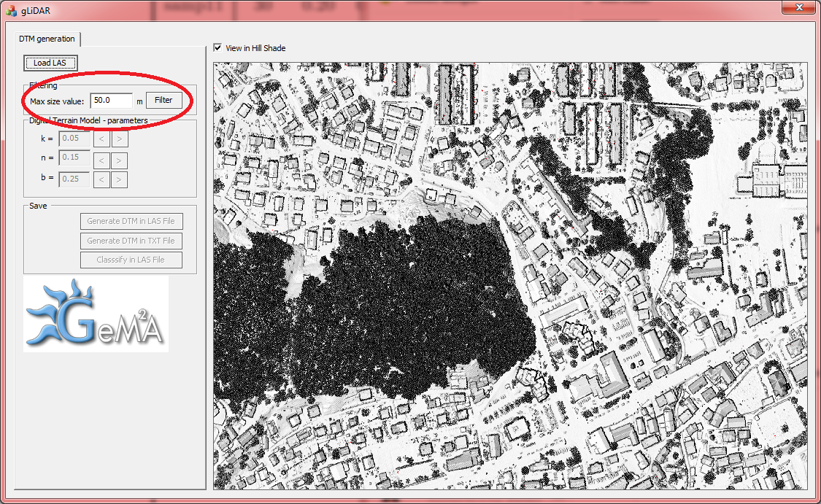Viewport: 821px width, 504px height.
Task: Close the gLiDAR window
Action: [x=799, y=7]
